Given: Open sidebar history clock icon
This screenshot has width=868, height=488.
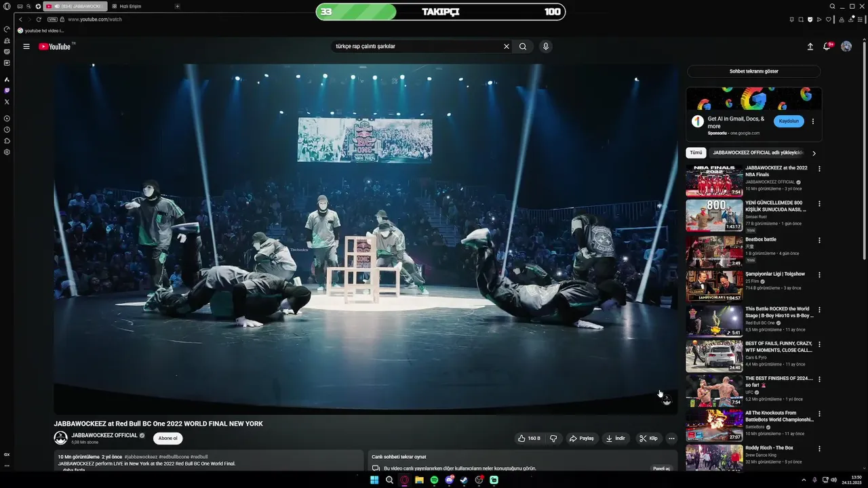Looking at the screenshot, I should (7, 129).
